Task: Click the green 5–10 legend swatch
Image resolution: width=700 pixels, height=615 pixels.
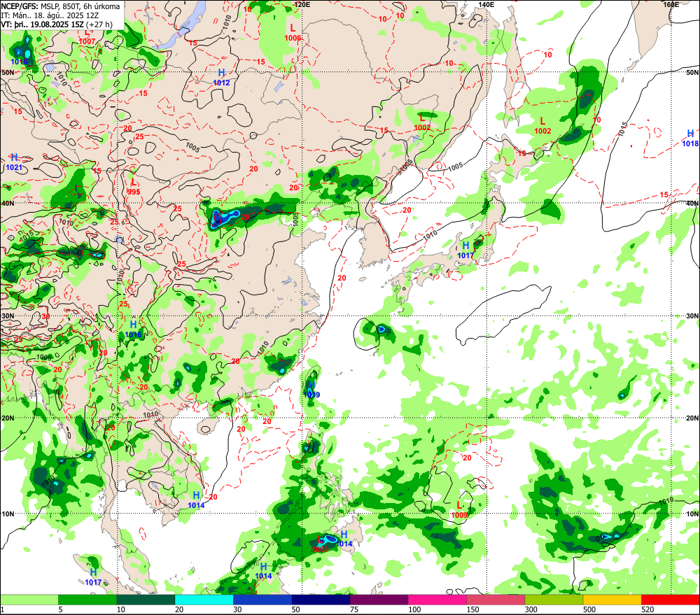Action: click(x=87, y=600)
